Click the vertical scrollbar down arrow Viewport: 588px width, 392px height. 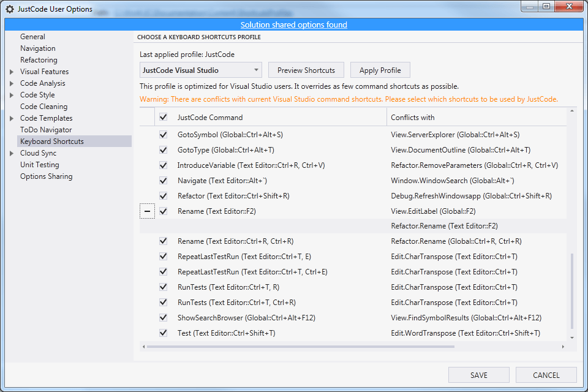[x=572, y=337]
